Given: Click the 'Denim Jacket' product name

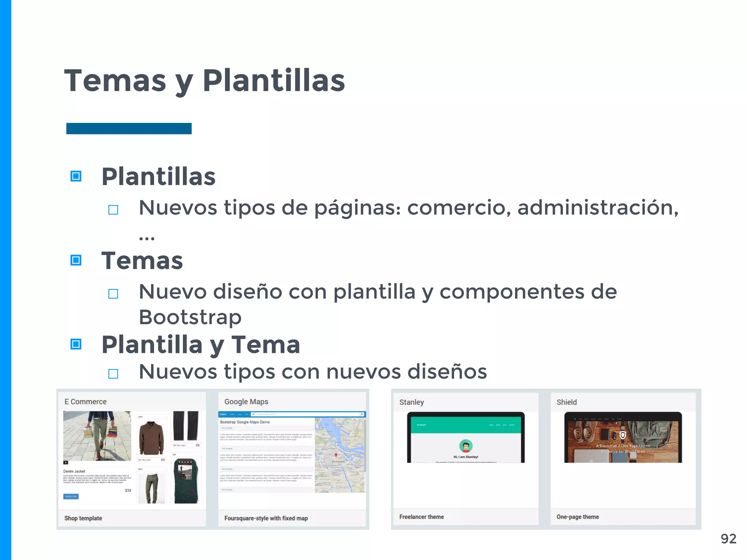Looking at the screenshot, I should tap(74, 471).
